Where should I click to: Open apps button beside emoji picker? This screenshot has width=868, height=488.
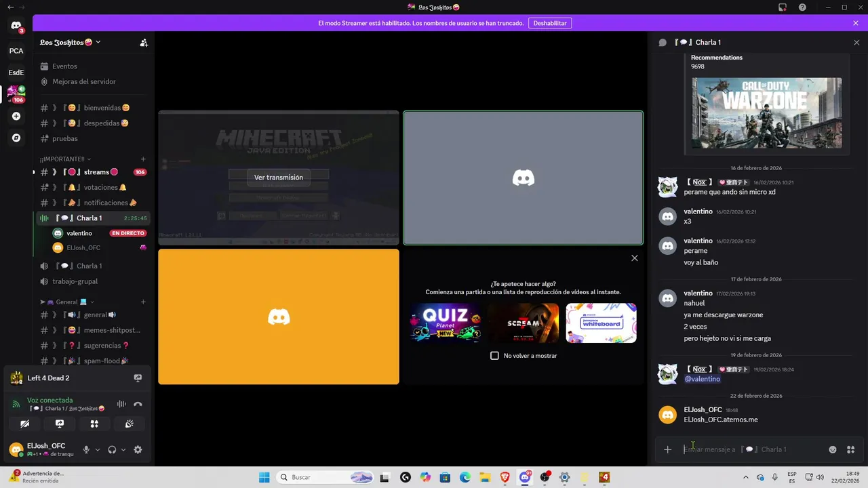(850, 449)
